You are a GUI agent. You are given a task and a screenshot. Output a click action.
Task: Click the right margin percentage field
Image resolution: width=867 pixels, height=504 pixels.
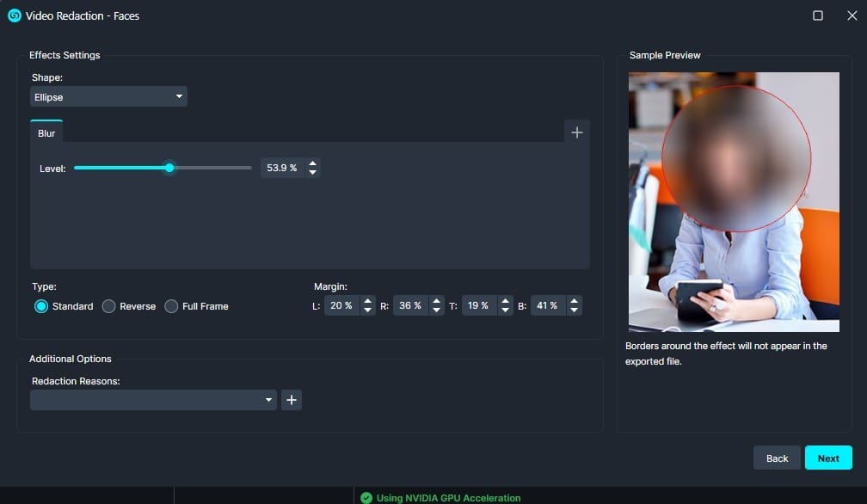(x=411, y=305)
